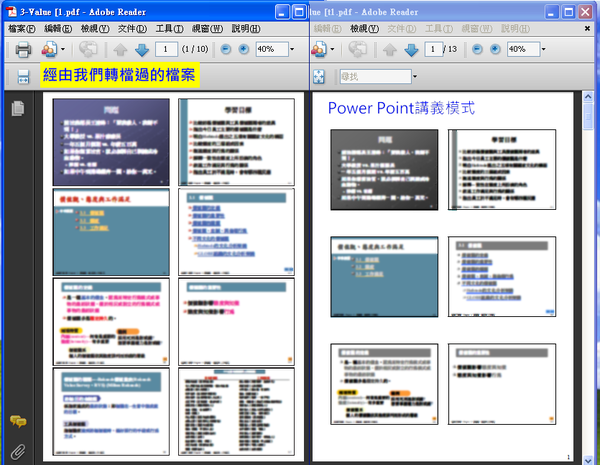Image resolution: width=600 pixels, height=465 pixels.
Task: Open 說明(H) menu in left window
Action: [246, 29]
